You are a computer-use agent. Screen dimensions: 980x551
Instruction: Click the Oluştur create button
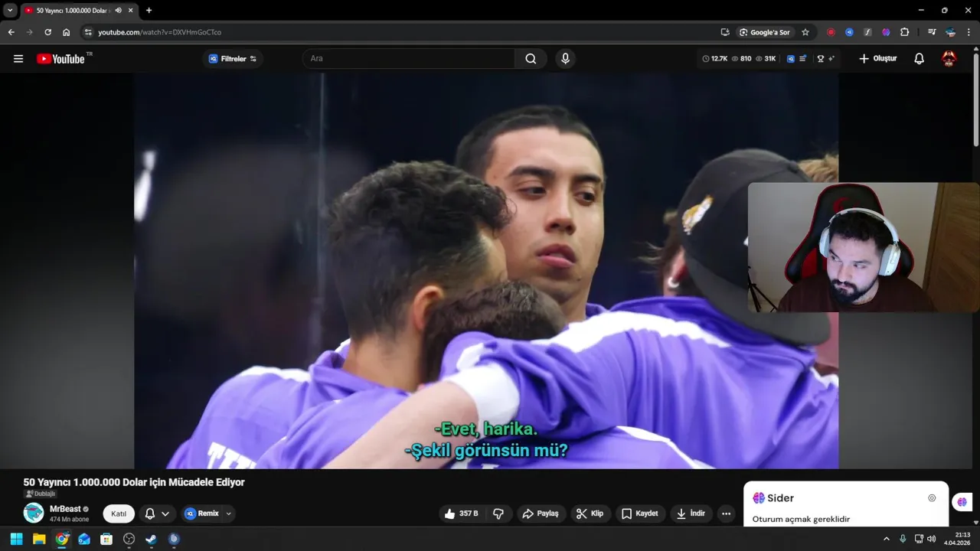(877, 58)
